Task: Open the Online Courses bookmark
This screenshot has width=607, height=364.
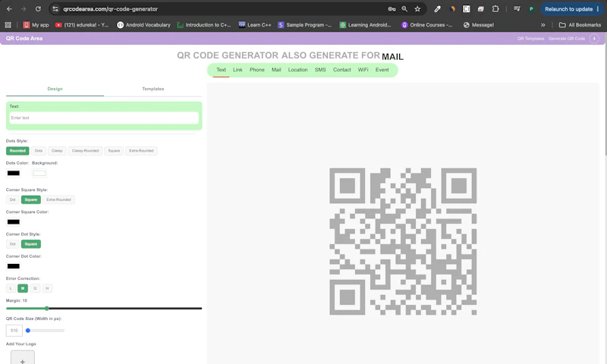Action: pyautogui.click(x=427, y=25)
